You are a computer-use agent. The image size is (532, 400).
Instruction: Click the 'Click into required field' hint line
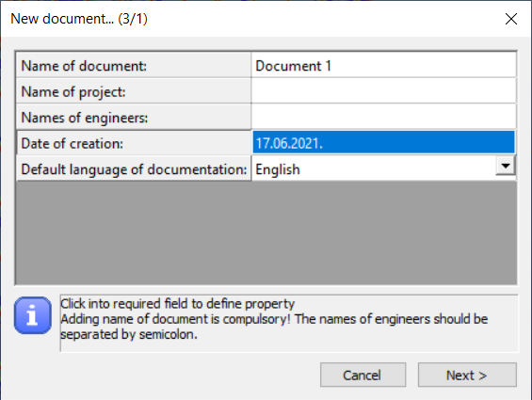tap(177, 304)
